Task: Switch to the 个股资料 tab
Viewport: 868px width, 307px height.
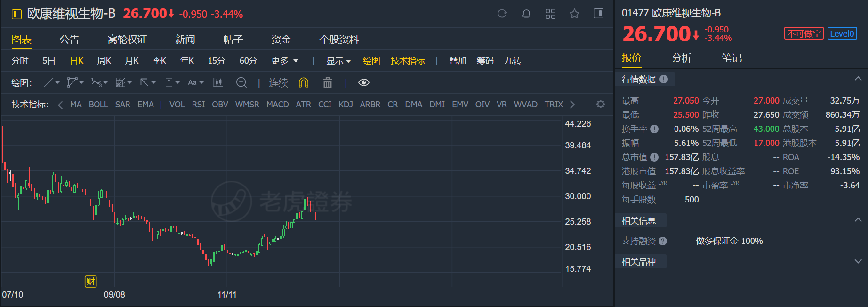Action: coord(339,40)
